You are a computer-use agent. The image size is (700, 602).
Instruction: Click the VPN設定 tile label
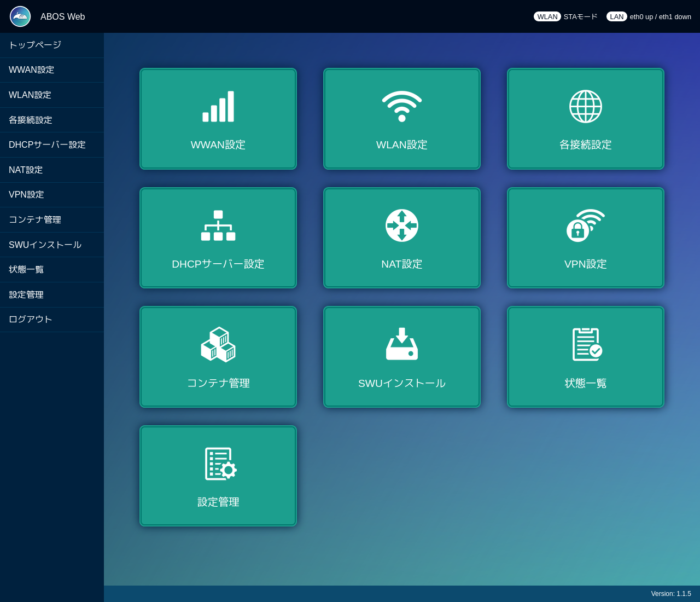point(586,264)
